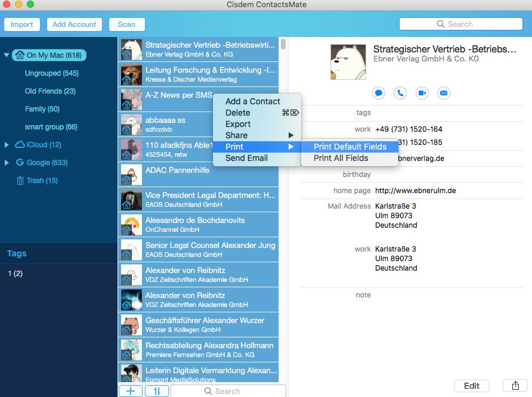Viewport: 532px width, 397px height.
Task: Click the Trash bin icon
Action: pyautogui.click(x=20, y=181)
